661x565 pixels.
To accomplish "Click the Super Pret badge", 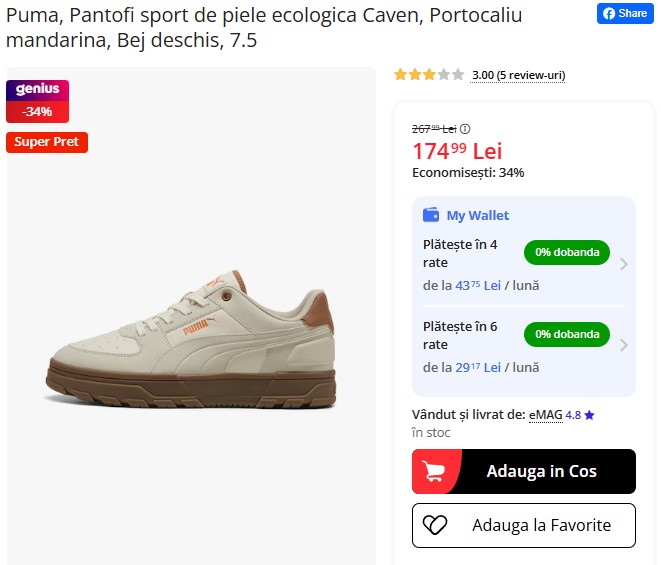I will click(x=47, y=142).
